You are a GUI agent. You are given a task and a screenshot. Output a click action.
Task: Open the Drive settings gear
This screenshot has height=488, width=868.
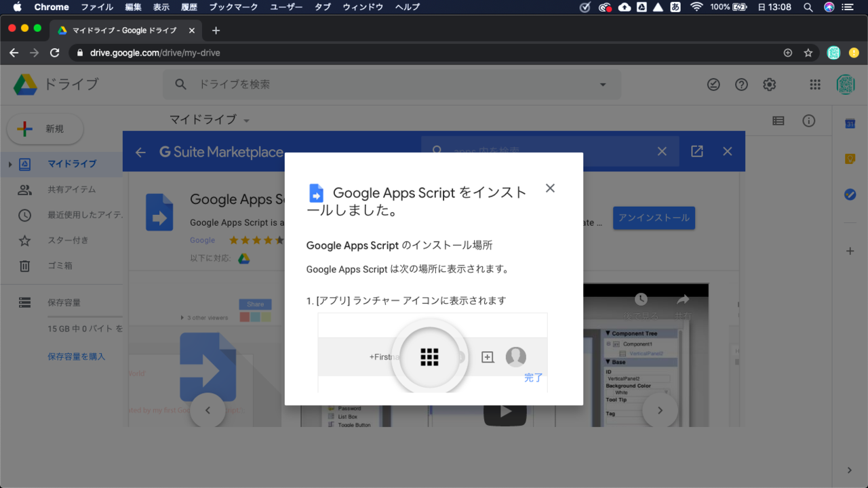[x=769, y=84]
